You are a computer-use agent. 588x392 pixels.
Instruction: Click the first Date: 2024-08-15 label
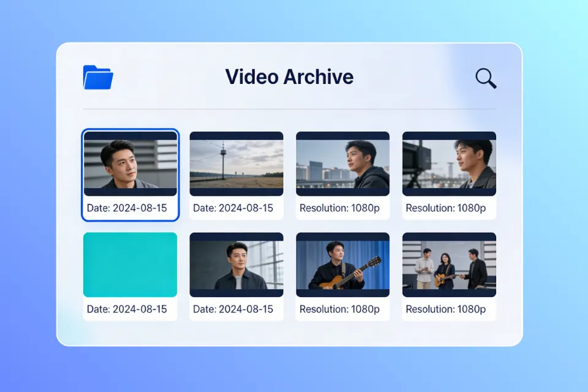coord(126,208)
